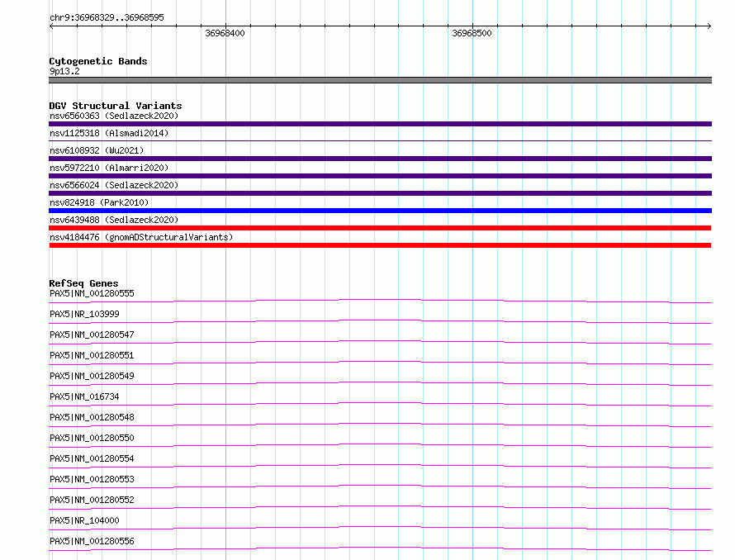The height and width of the screenshot is (560, 735).
Task: Select transcript PAX5|NR_104000
Action: (84, 520)
